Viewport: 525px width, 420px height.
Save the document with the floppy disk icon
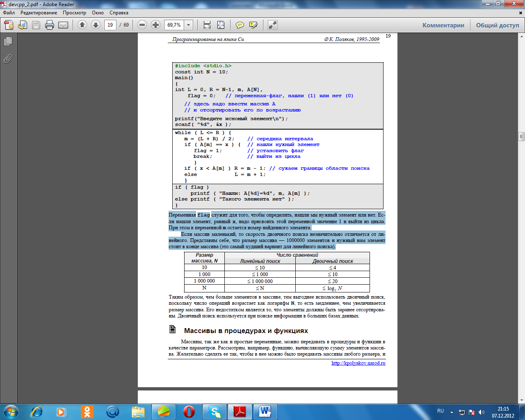[x=36, y=25]
